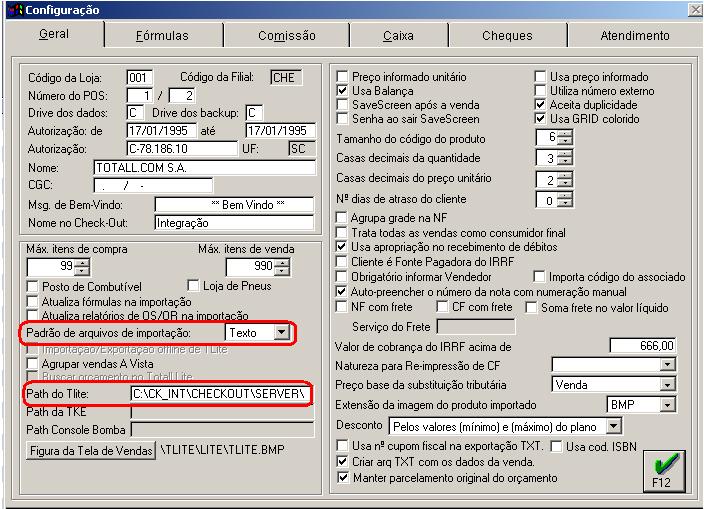Adjust Máx. itens de compra spinner

[x=82, y=267]
